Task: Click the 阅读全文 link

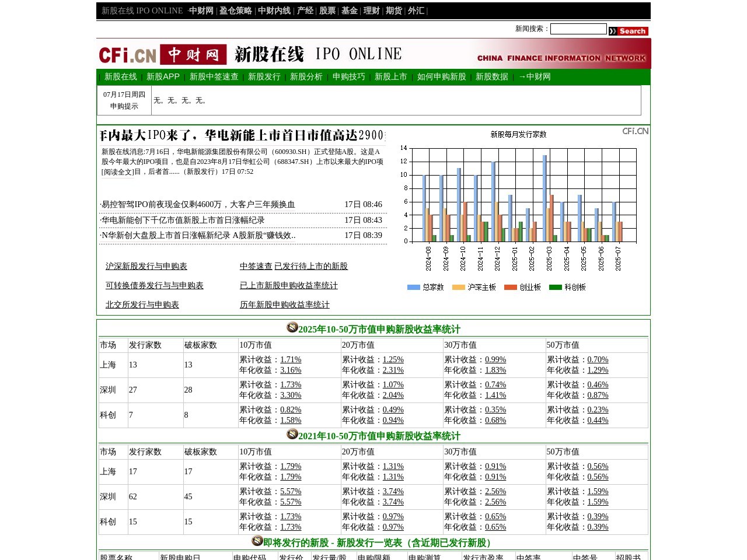Action: tap(117, 173)
